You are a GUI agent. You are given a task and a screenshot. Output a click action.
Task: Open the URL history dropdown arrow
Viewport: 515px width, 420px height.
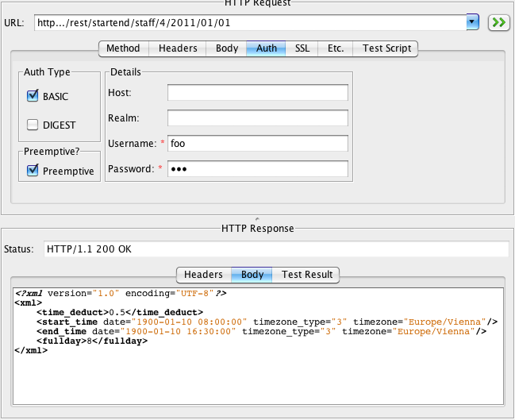click(473, 22)
